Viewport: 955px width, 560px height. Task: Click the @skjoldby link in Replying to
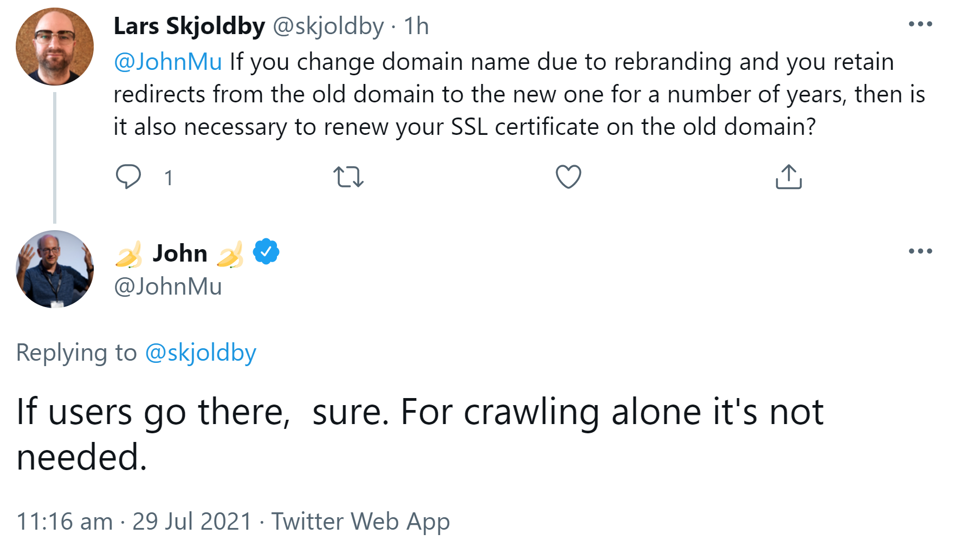(x=202, y=352)
